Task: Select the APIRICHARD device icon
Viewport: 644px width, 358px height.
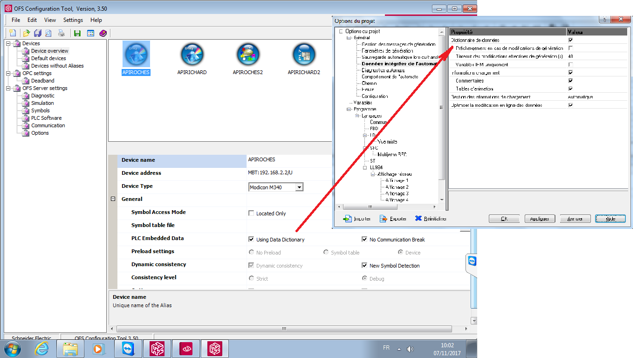Action: (x=192, y=56)
